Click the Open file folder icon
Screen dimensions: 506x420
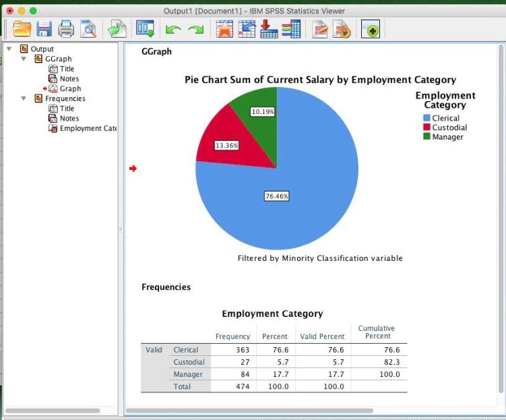tap(22, 29)
